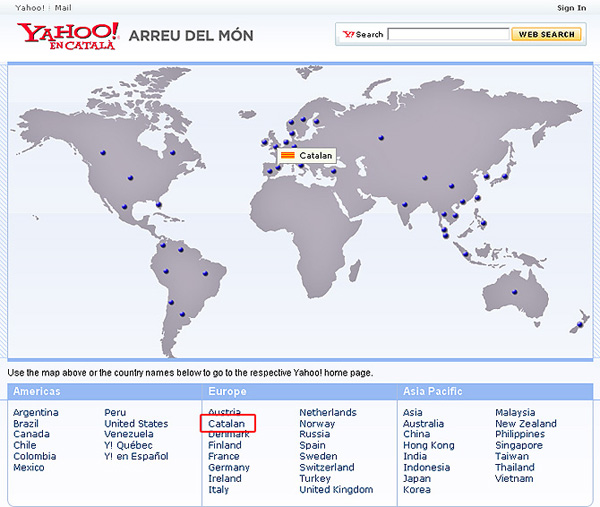Open the Japan country link
The width and height of the screenshot is (600, 507).
pyautogui.click(x=417, y=478)
